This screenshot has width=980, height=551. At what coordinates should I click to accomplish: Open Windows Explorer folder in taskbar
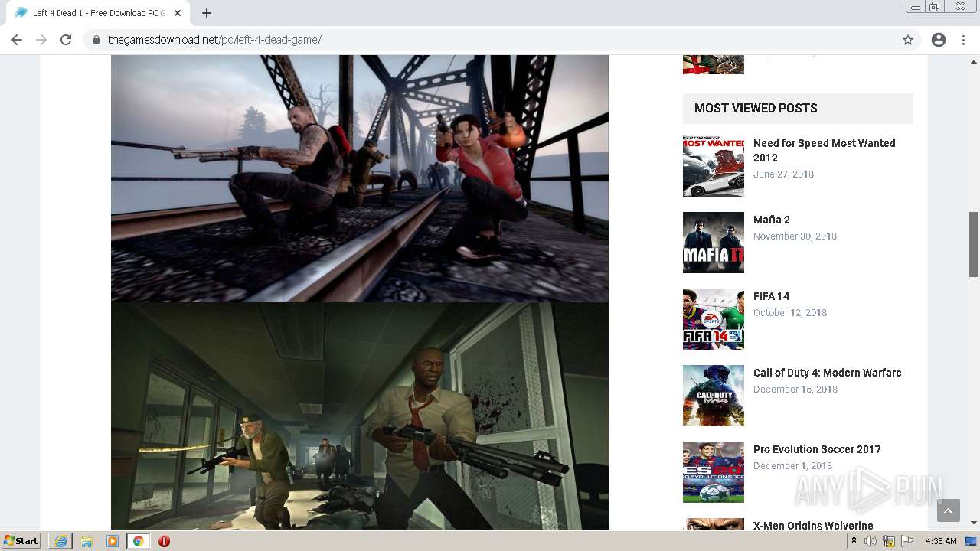(87, 541)
